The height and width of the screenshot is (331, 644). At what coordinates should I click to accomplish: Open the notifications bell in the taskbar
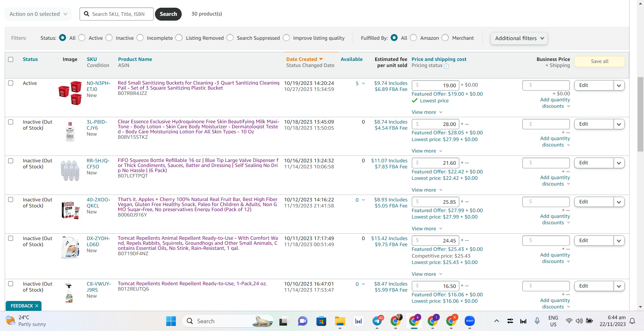coord(632,321)
